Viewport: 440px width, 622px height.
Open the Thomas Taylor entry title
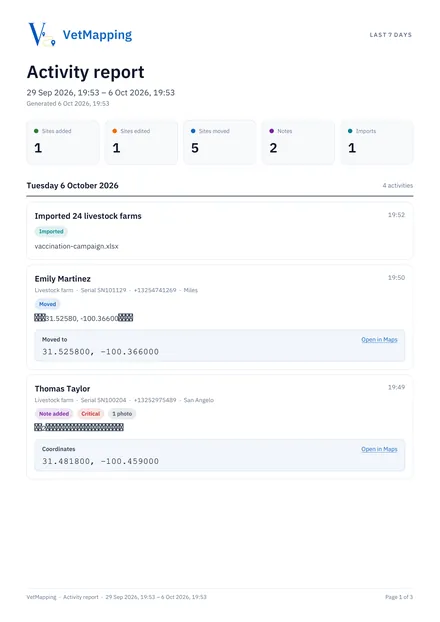click(62, 389)
